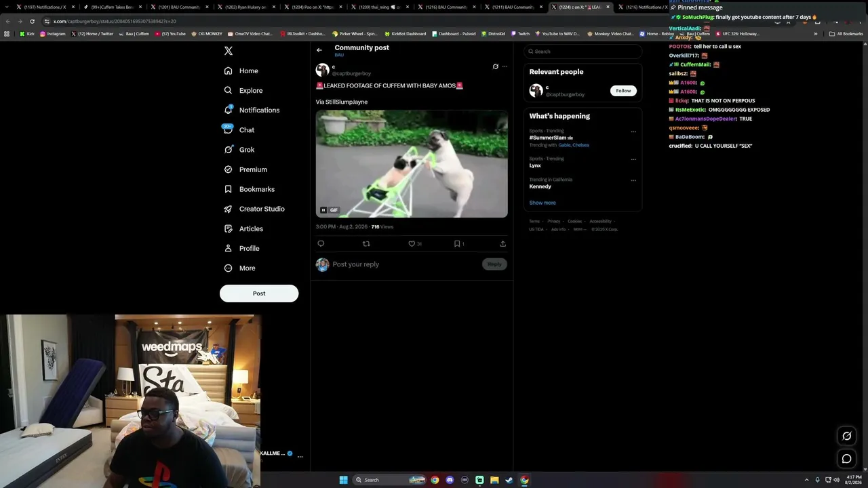Open Windows Start menu
The height and width of the screenshot is (488, 868).
(x=343, y=480)
